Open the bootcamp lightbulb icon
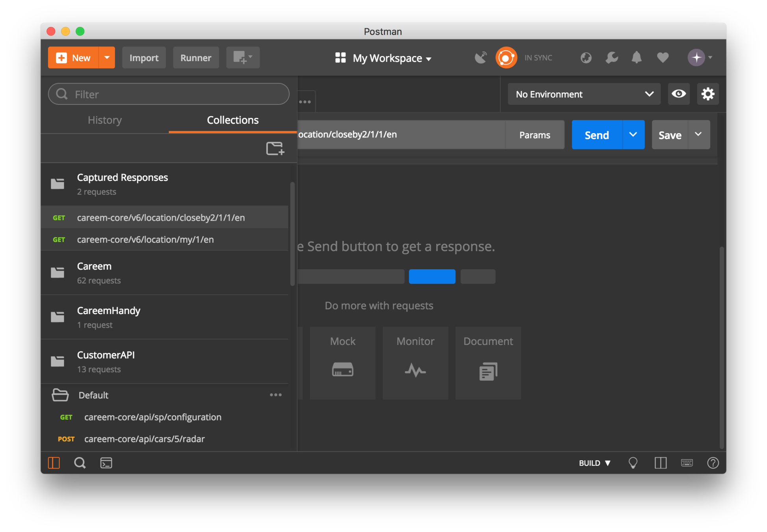Image resolution: width=767 pixels, height=532 pixels. (x=633, y=463)
